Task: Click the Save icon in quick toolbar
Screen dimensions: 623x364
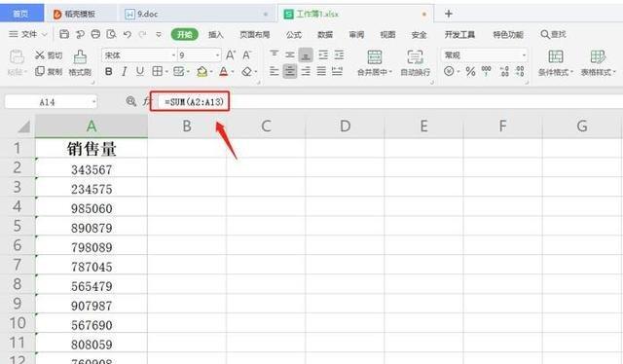Action: 64,34
